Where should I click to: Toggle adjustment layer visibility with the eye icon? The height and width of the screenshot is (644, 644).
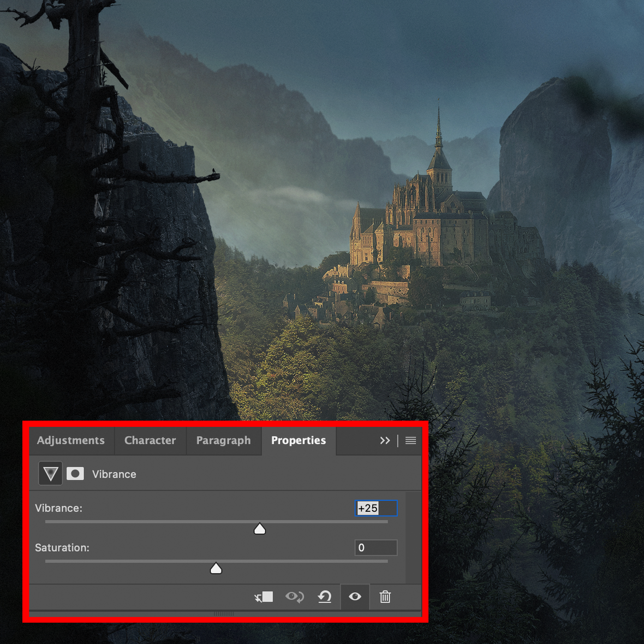tap(355, 597)
